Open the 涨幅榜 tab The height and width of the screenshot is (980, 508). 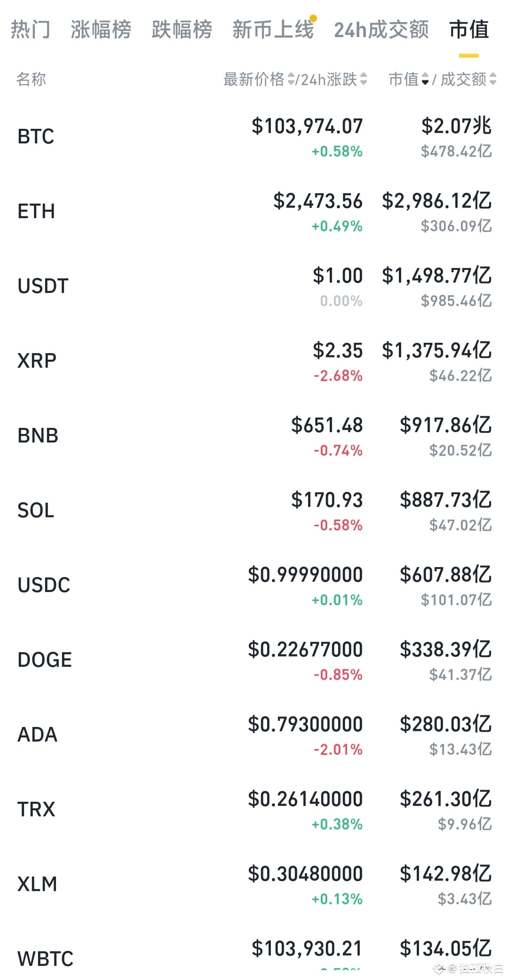pyautogui.click(x=101, y=30)
